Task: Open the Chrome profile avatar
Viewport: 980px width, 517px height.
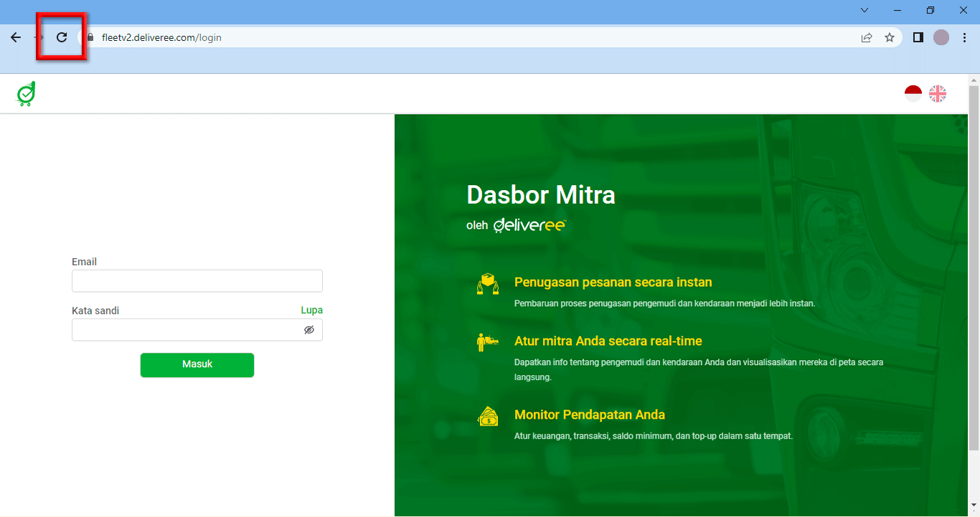Action: pos(941,37)
